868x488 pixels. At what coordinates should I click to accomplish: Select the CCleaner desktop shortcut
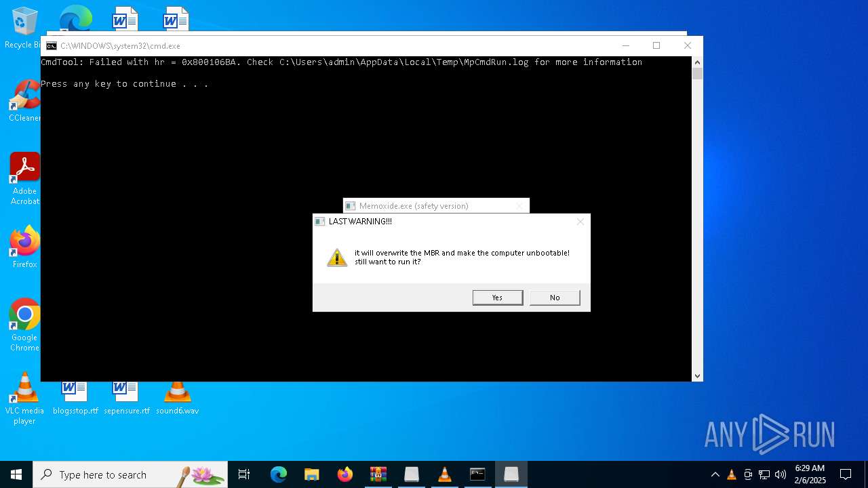[x=24, y=100]
